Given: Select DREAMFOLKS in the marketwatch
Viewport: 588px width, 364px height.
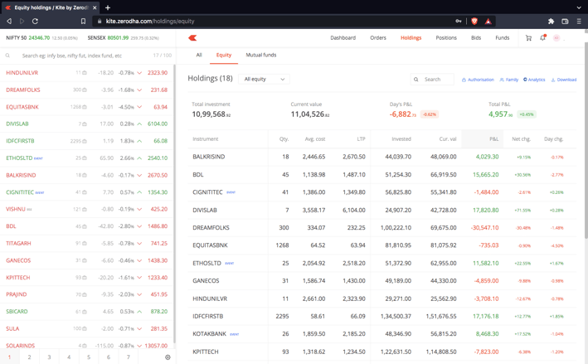Looking at the screenshot, I should click(x=86, y=90).
